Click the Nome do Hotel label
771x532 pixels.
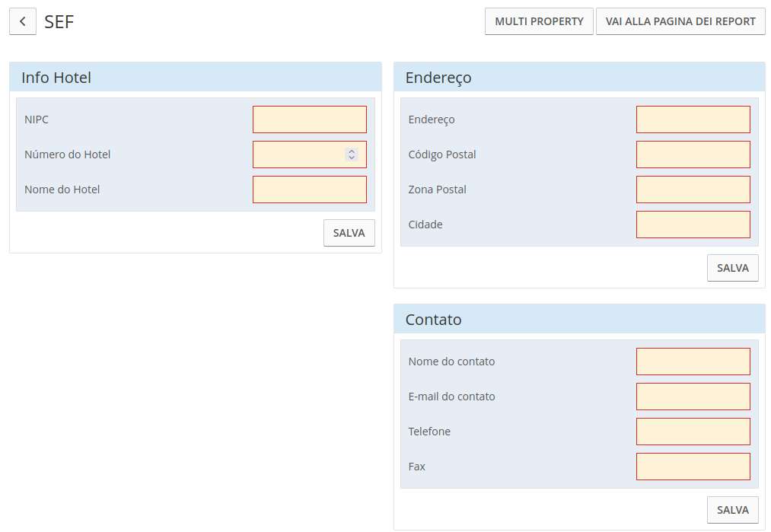(62, 190)
